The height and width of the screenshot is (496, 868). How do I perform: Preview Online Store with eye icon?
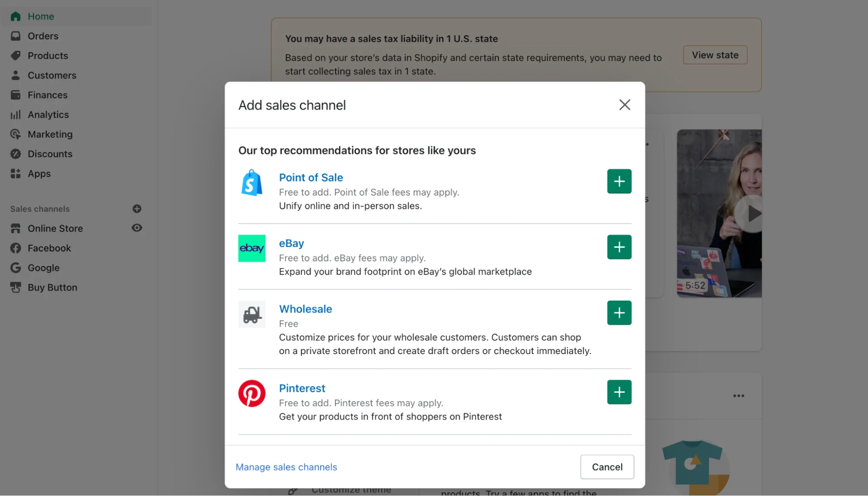(137, 228)
